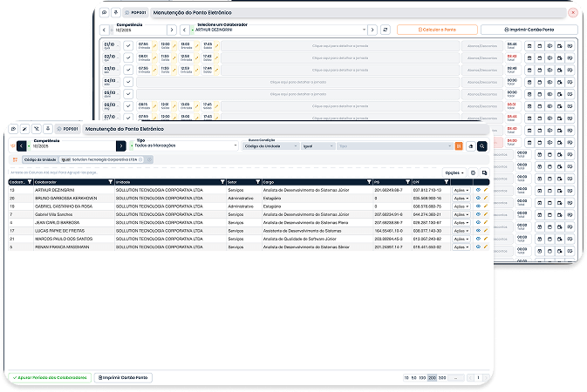
Task: Select the PDP001 tab in front window
Action: (x=66, y=128)
